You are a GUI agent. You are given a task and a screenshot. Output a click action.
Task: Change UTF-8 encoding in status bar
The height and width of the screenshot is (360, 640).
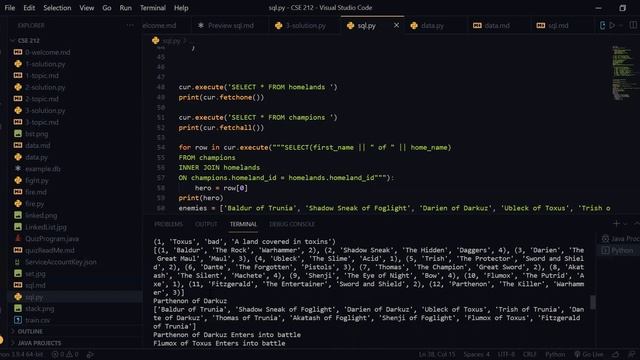tap(506, 354)
